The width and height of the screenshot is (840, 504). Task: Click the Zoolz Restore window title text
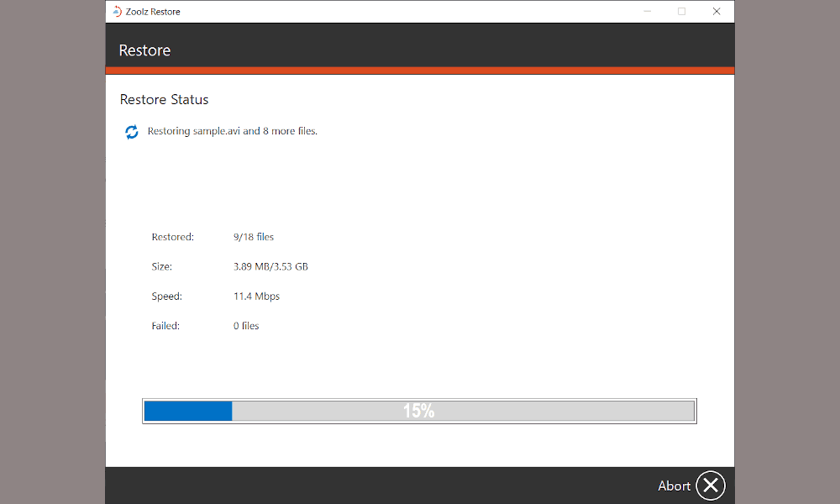(x=153, y=12)
